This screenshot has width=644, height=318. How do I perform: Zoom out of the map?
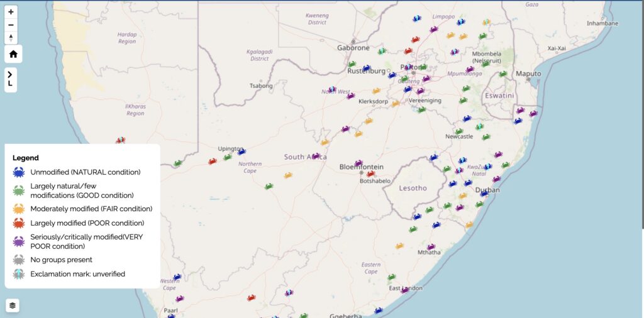(11, 25)
